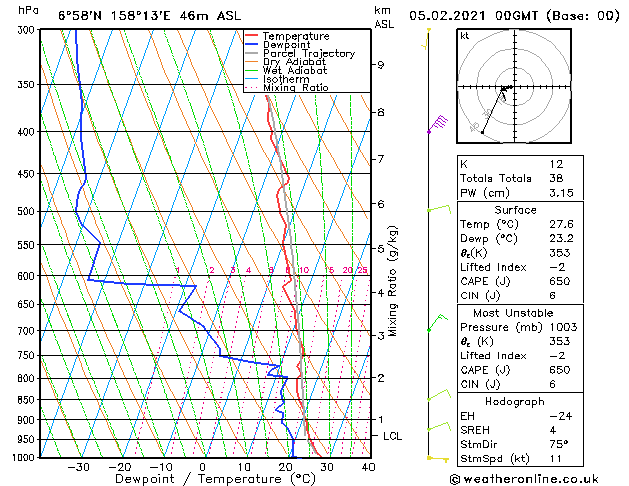Click the StmDir value 75°
Viewport: 629px width, 486px height.
tap(559, 444)
